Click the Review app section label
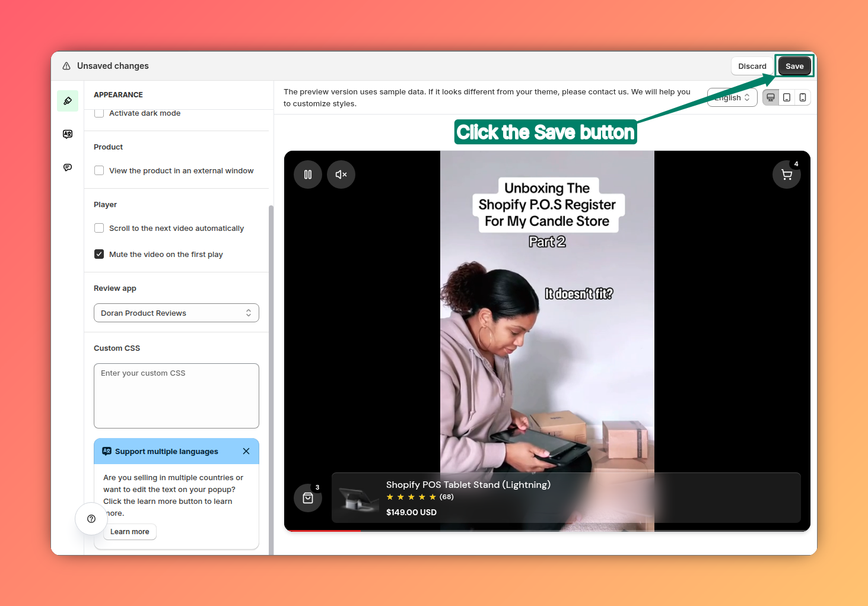 coord(115,288)
